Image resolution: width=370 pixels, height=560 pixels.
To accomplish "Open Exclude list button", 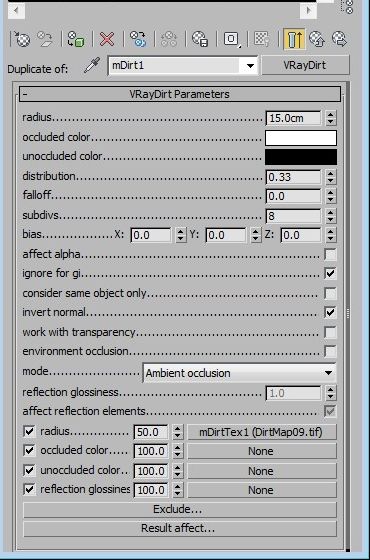I will (180, 509).
